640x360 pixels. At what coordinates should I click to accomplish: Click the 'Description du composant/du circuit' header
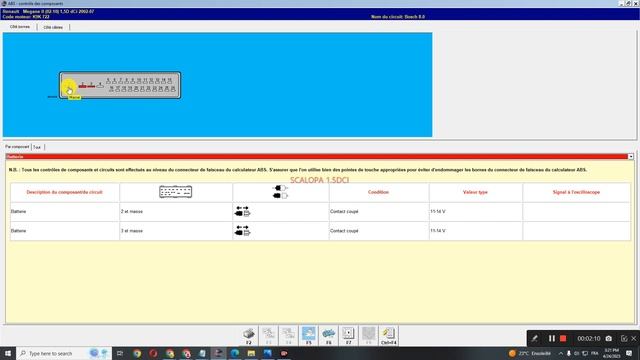pyautogui.click(x=64, y=192)
